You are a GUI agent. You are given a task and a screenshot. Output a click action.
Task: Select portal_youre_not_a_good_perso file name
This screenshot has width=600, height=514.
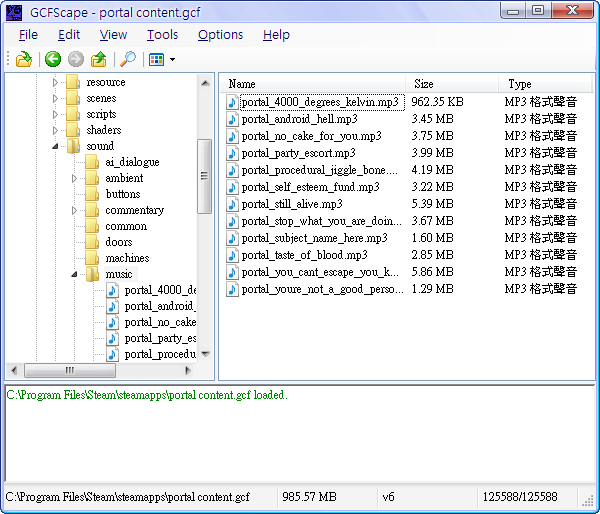322,289
